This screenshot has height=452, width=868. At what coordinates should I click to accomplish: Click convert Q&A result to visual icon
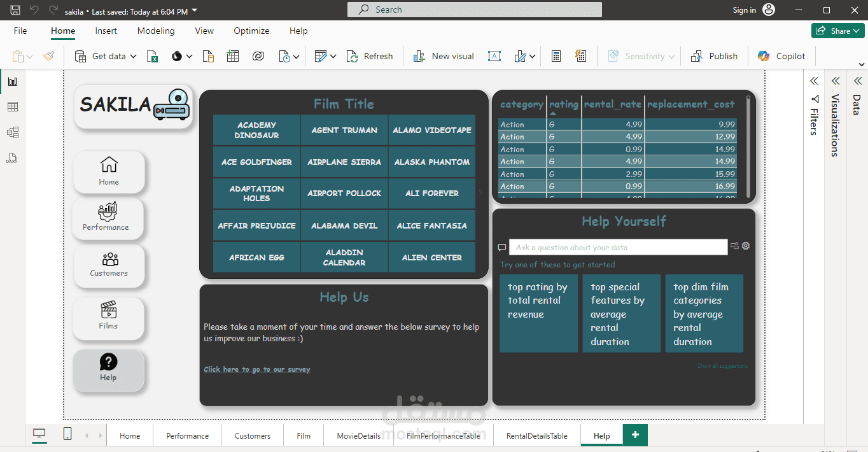[734, 246]
